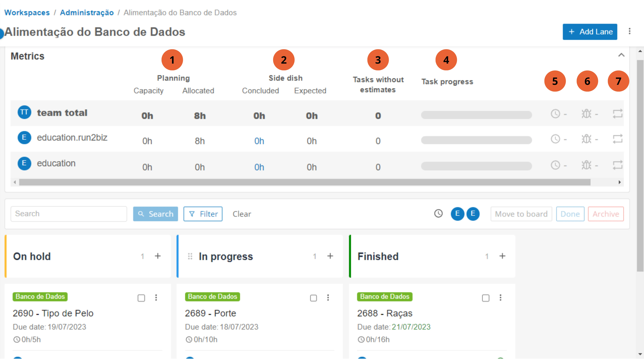The height and width of the screenshot is (362, 644).
Task: Add a card to On hold lane
Action: (157, 256)
